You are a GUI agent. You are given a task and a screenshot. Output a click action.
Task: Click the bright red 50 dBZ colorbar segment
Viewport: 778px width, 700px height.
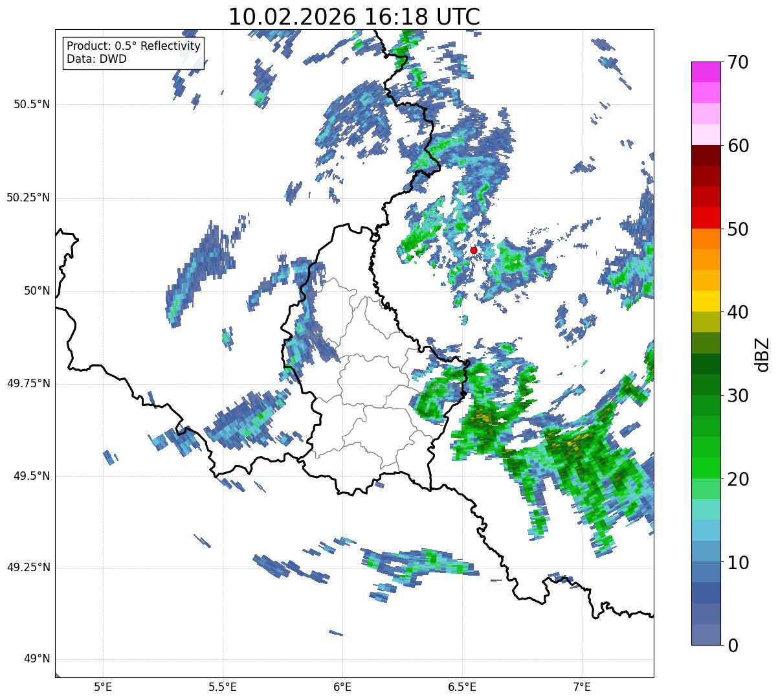click(x=706, y=218)
